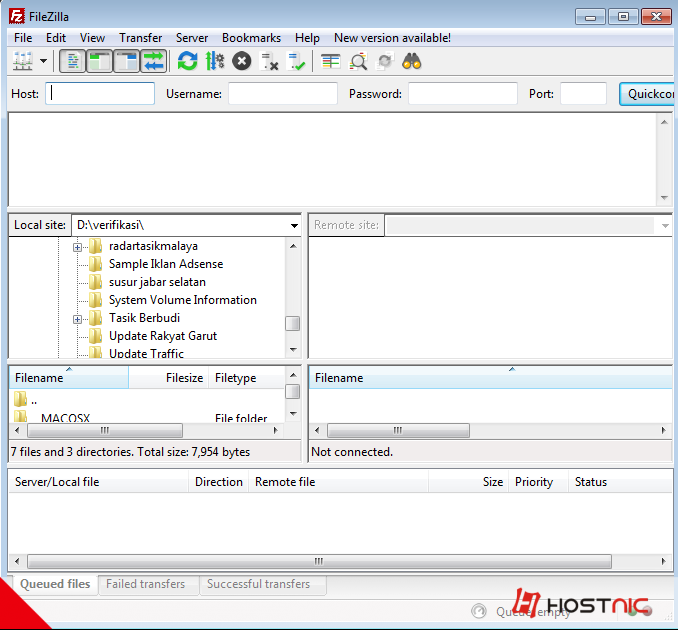The width and height of the screenshot is (678, 630).
Task: Disconnect from the current server icon
Action: point(269,61)
